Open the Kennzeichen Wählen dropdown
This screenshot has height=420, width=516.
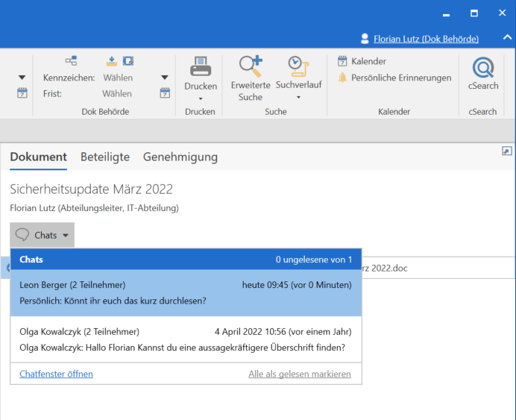pyautogui.click(x=118, y=78)
